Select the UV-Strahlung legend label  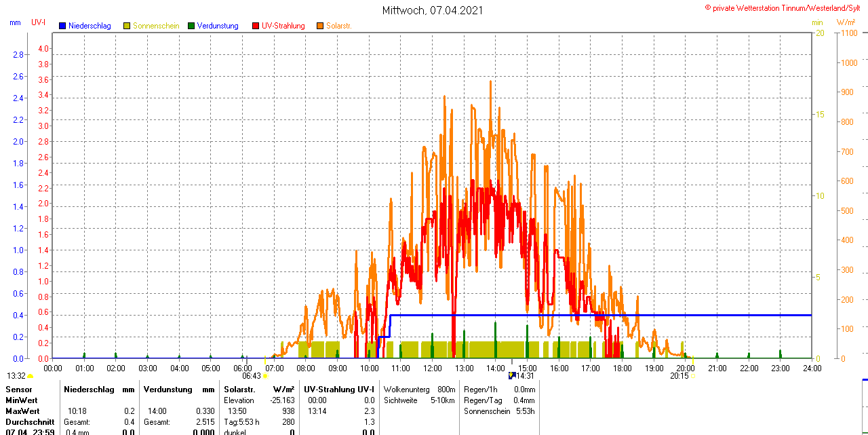283,26
